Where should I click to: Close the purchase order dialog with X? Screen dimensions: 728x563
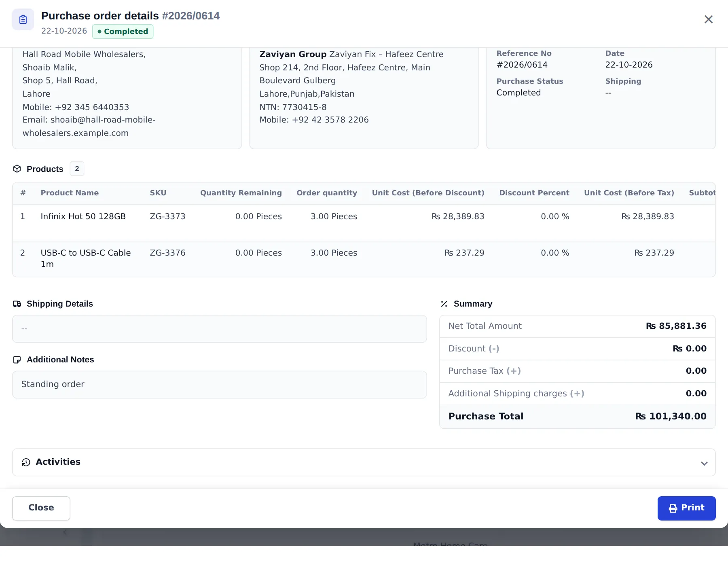(708, 19)
